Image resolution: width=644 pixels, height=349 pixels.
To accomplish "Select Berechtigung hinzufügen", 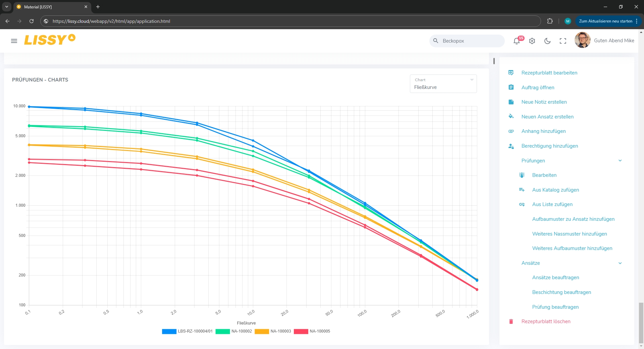I will [549, 146].
